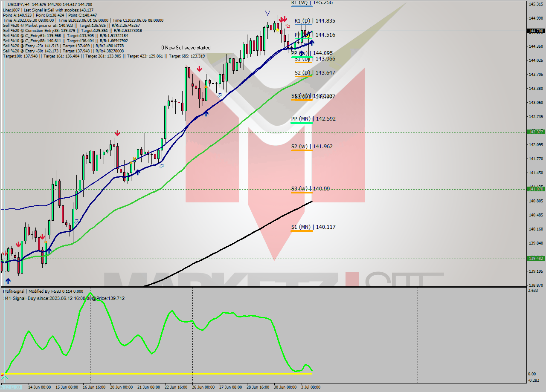Click the 'Sell %20 @ Entry -23' line
Image resolution: width=546 pixels, height=392 pixels.
pos(63,46)
